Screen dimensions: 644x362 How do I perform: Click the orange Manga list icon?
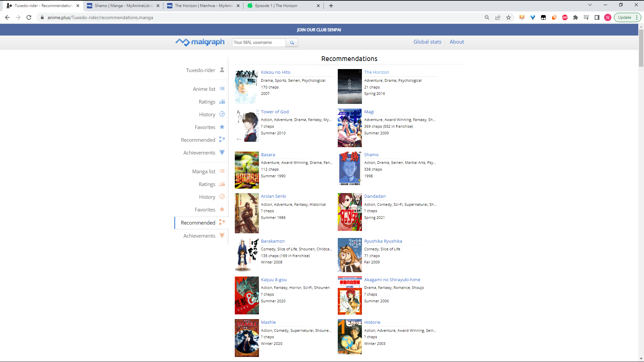click(x=222, y=171)
